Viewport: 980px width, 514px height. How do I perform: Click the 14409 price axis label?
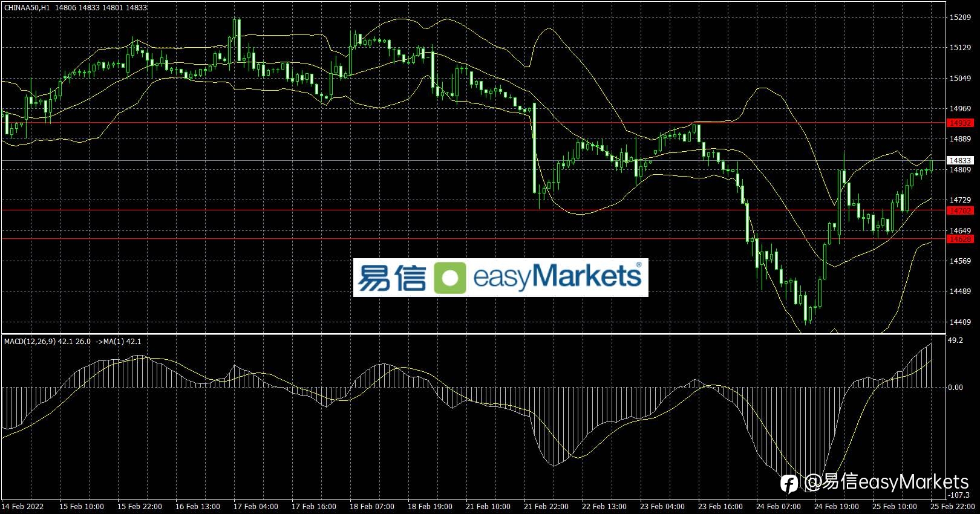point(961,322)
